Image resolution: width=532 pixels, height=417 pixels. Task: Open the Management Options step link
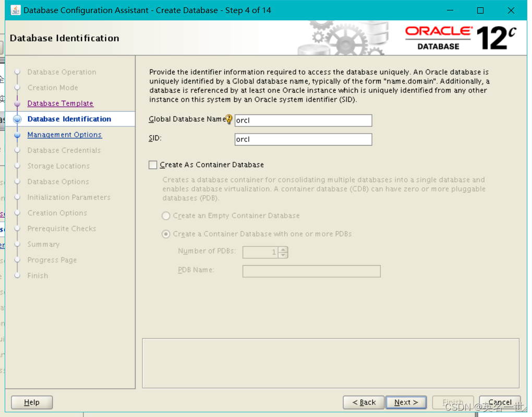pyautogui.click(x=65, y=135)
